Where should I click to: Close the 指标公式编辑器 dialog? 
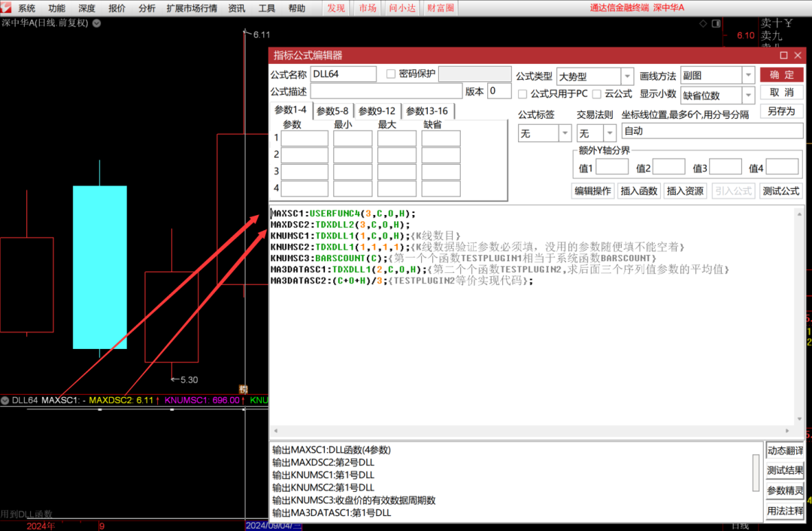(798, 55)
